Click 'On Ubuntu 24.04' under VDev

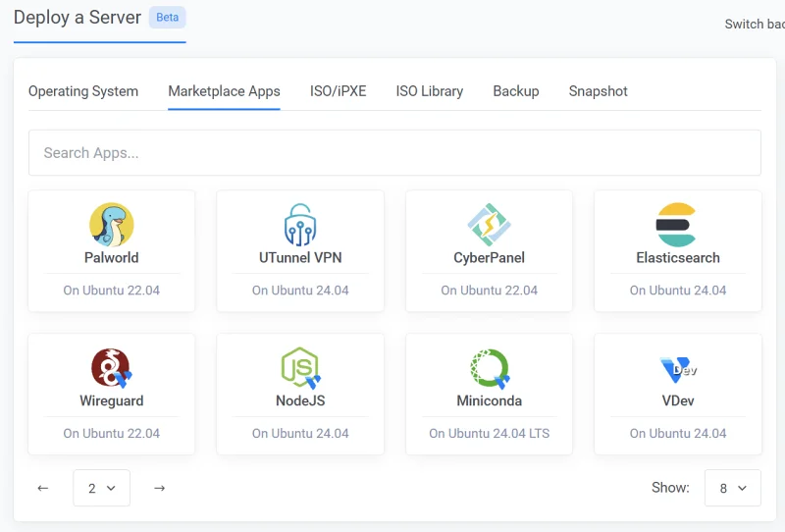pyautogui.click(x=678, y=433)
